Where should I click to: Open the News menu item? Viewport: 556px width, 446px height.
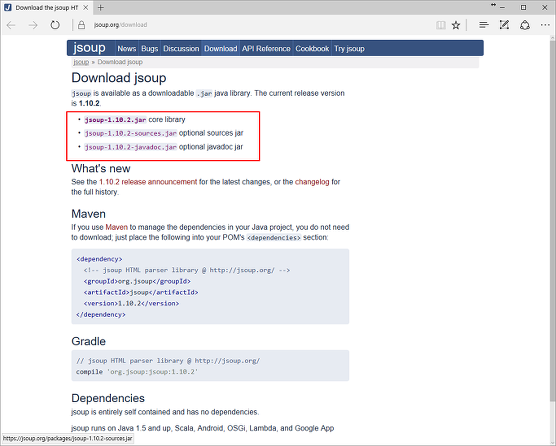(127, 49)
